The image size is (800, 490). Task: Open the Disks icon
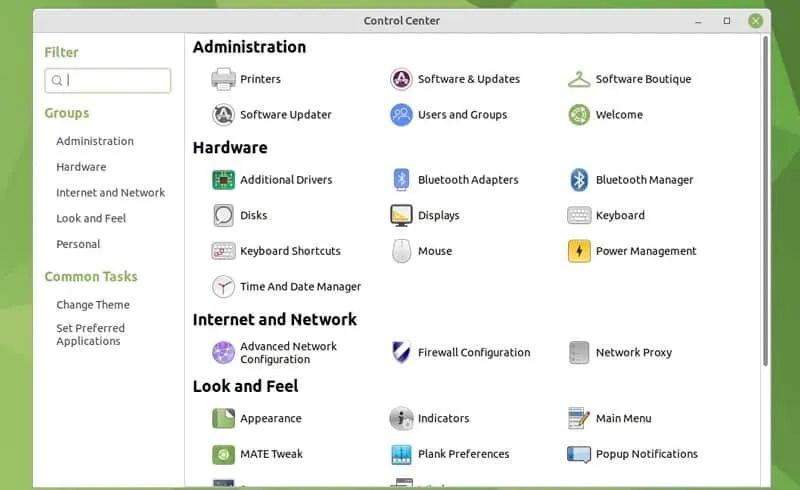click(223, 215)
